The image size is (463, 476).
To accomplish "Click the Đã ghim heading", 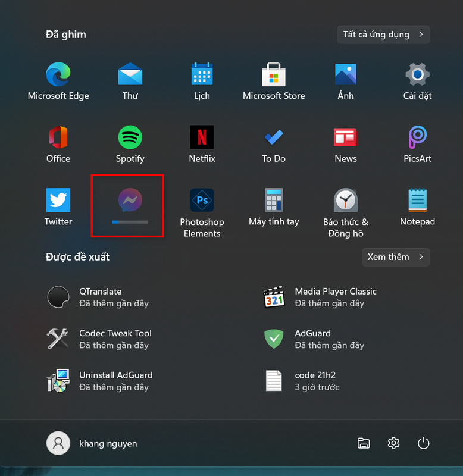I will click(66, 35).
